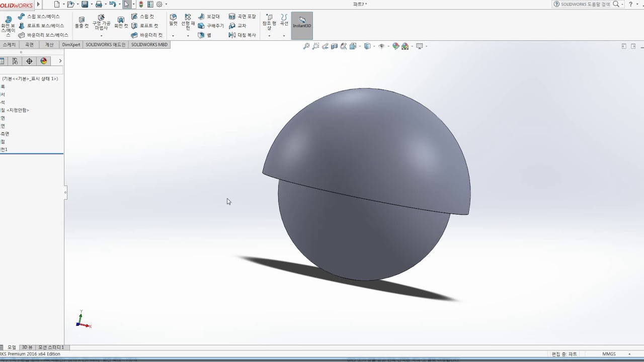This screenshot has width=644, height=362.
Task: Click the 돌출 컷 tool
Action: (x=82, y=21)
